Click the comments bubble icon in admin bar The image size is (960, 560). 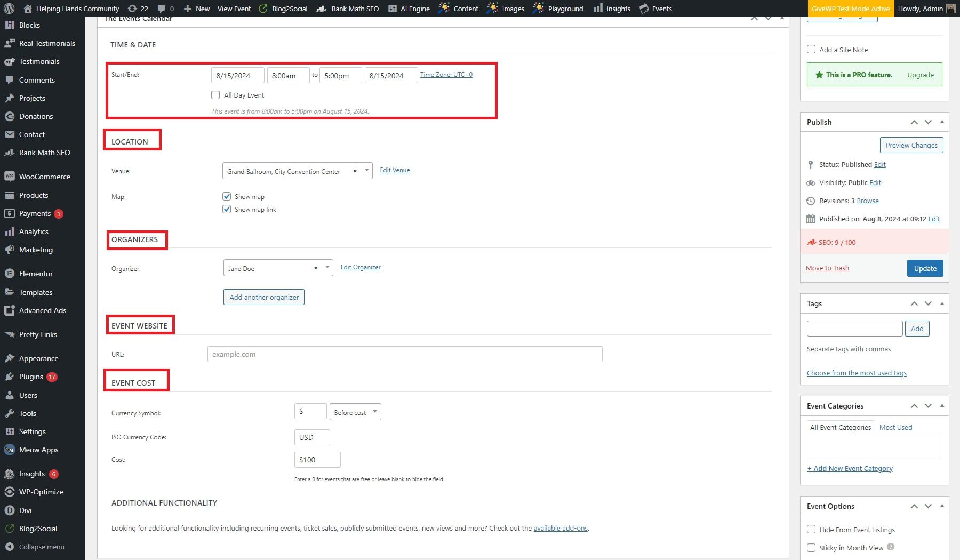162,9
